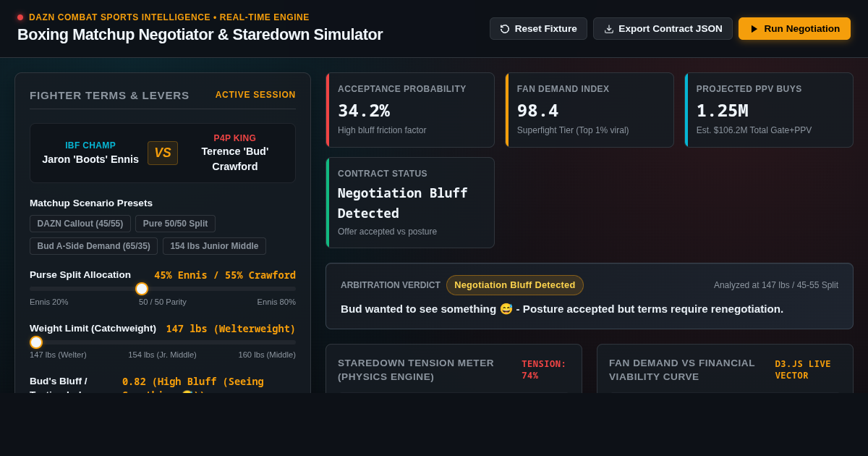This screenshot has height=456, width=868.
Task: Click the IBF CHAMP title label
Action: tap(90, 145)
